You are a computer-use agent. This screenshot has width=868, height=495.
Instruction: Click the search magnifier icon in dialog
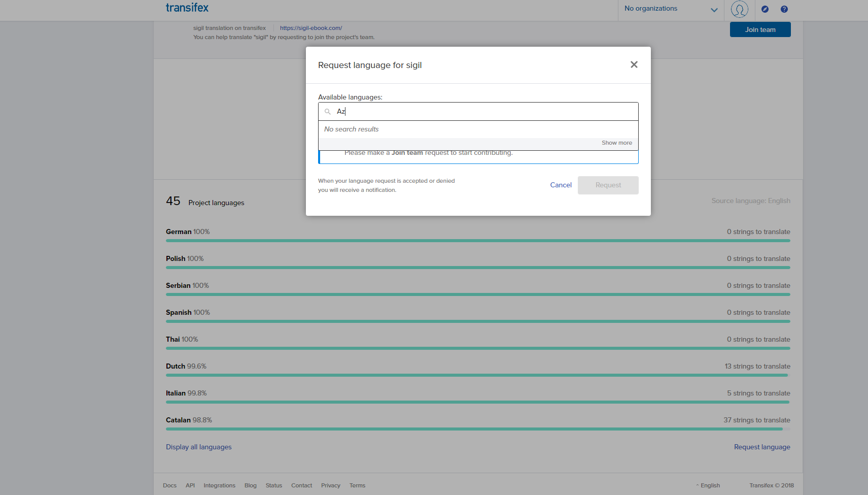[x=328, y=112]
